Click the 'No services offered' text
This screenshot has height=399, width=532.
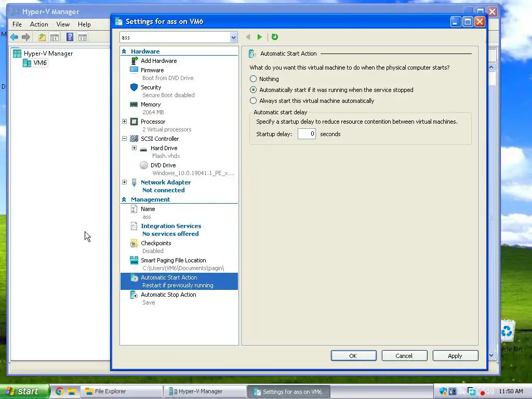(x=170, y=234)
